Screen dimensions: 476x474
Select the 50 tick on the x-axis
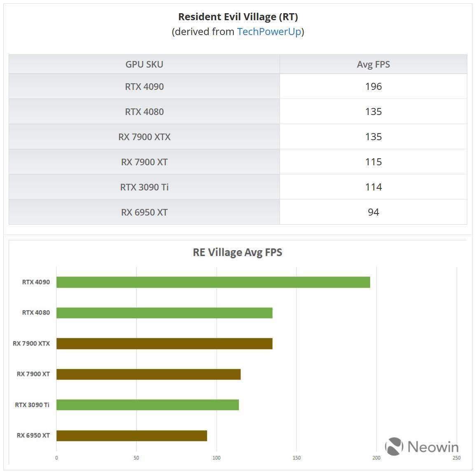point(136,458)
